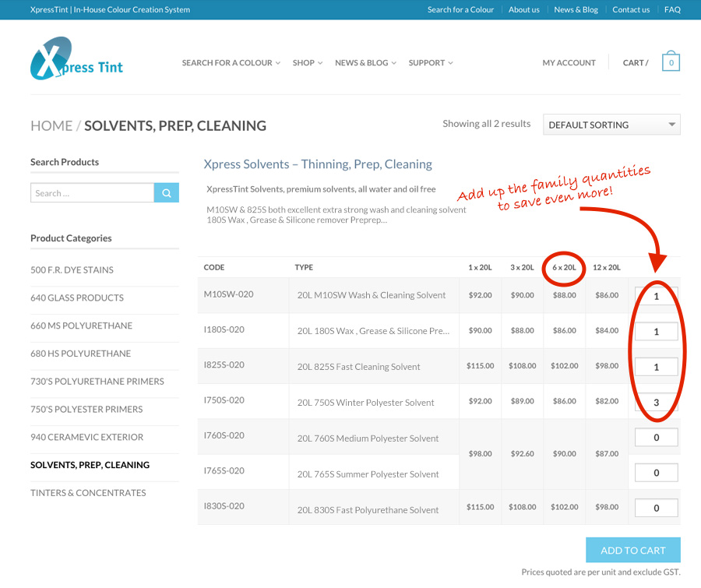Open 640 Glass Products category

pos(77,298)
